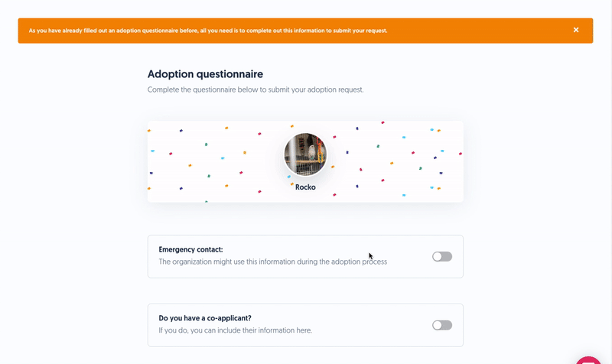Image resolution: width=612 pixels, height=364 pixels.
Task: Enable the Emergency contact toggle
Action: (442, 257)
